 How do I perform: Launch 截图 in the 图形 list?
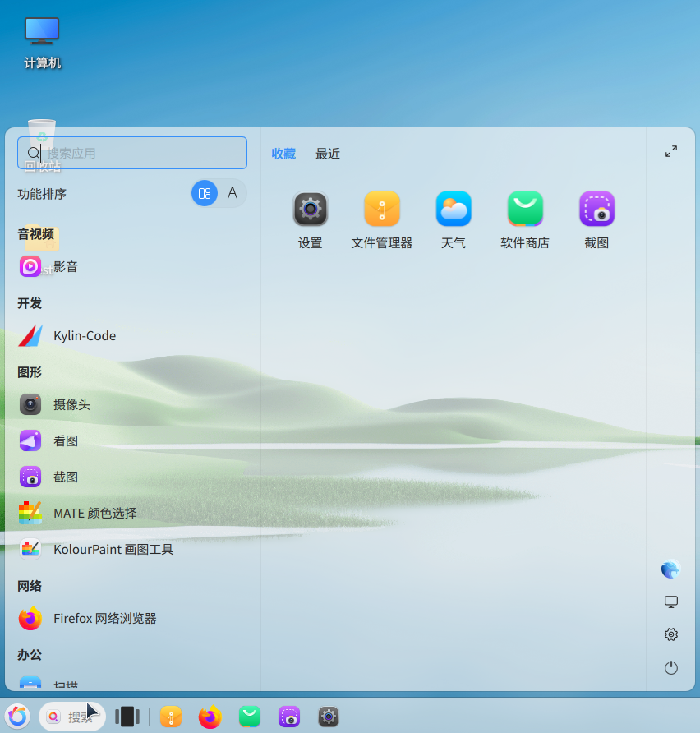133,477
